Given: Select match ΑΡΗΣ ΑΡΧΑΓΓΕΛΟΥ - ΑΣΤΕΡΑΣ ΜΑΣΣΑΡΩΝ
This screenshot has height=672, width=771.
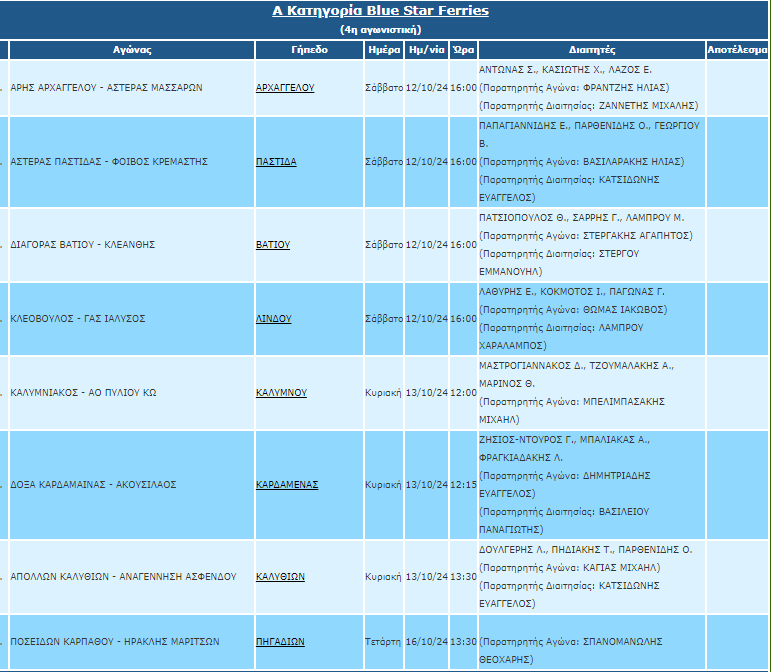Looking at the screenshot, I should click(x=106, y=88).
